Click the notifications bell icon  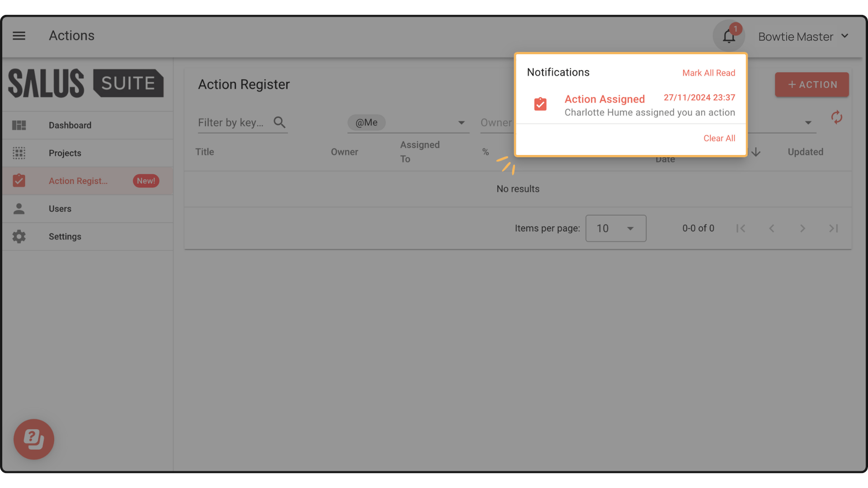tap(729, 36)
